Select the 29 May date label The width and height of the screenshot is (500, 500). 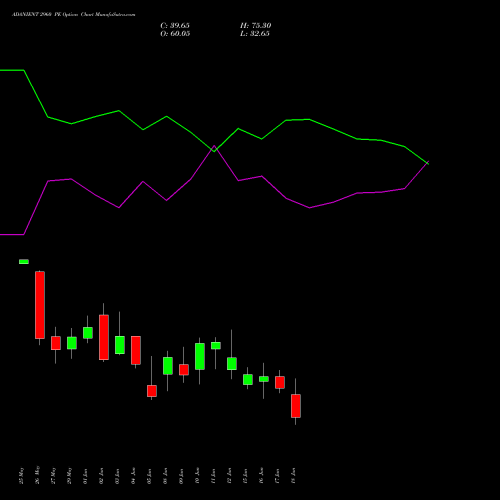(70, 476)
